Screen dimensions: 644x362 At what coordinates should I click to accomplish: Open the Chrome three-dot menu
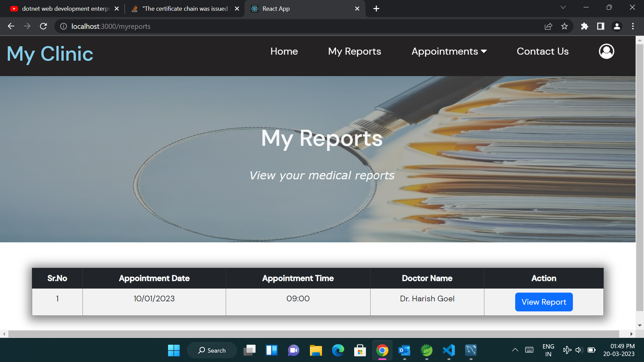[x=633, y=26]
